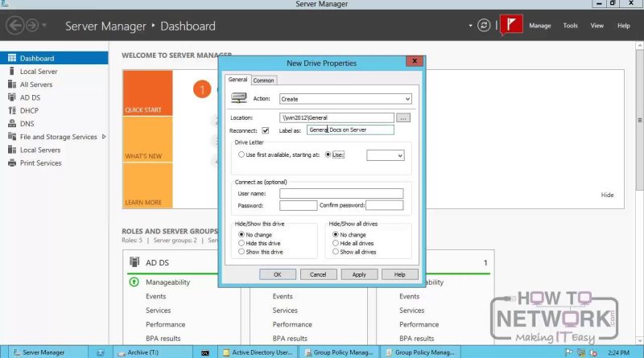Open Archive (T:) taskbar window
The height and width of the screenshot is (358, 644).
(x=153, y=352)
